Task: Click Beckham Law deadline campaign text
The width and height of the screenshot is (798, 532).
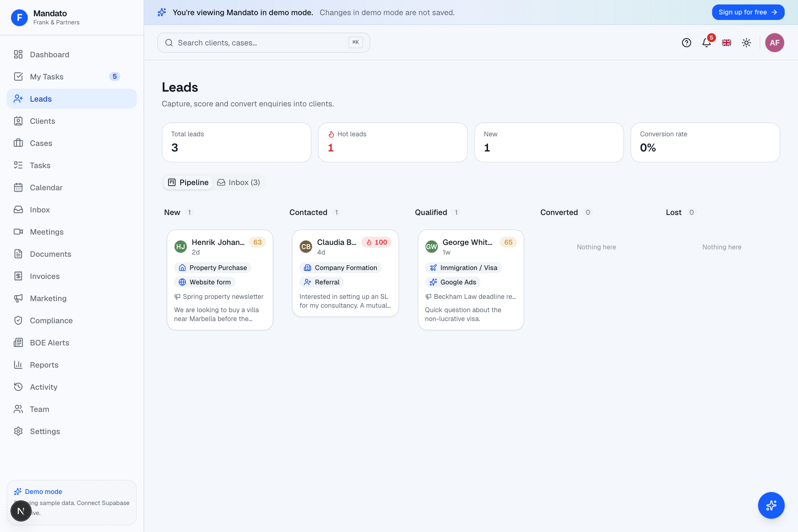Action: pos(475,297)
